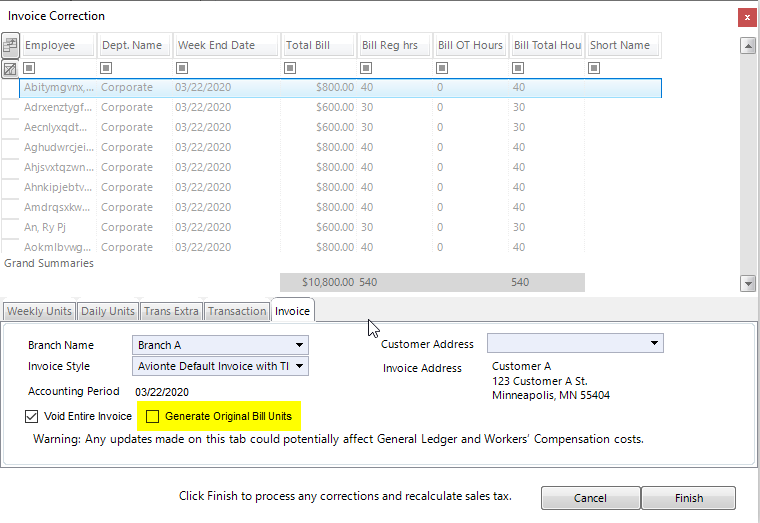
Task: Switch to the Weekly Units tab
Action: 39,311
